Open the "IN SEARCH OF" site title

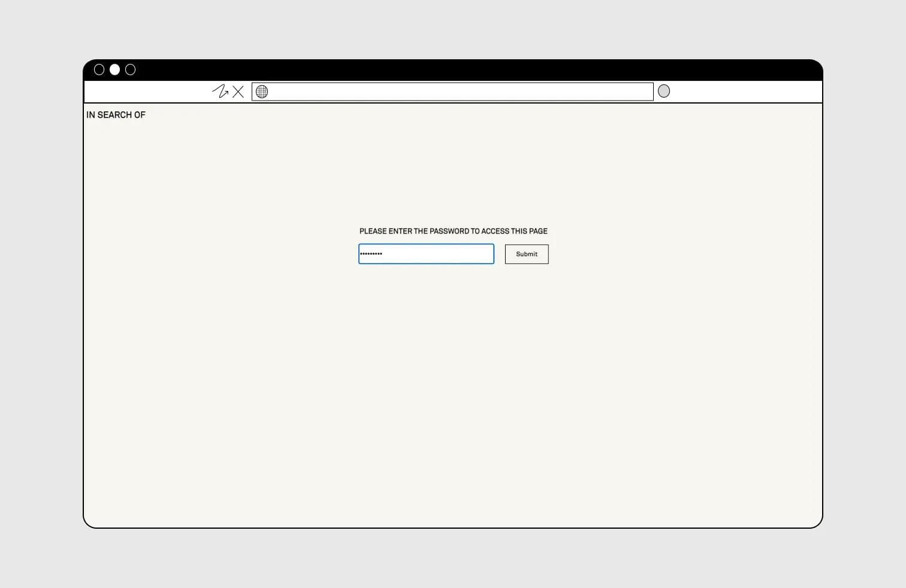click(116, 115)
